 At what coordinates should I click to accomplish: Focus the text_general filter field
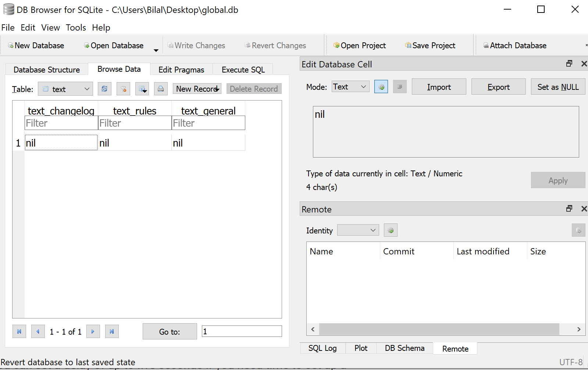coord(208,123)
